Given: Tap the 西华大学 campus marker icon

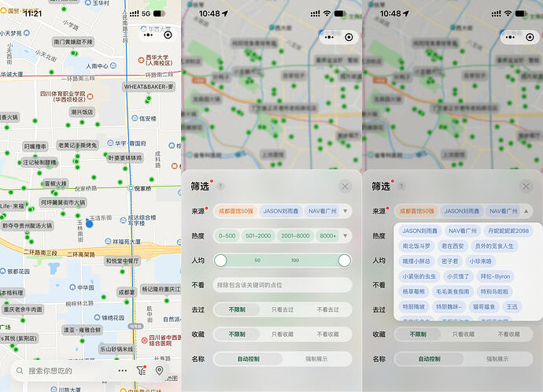Looking at the screenshot, I should tap(141, 60).
